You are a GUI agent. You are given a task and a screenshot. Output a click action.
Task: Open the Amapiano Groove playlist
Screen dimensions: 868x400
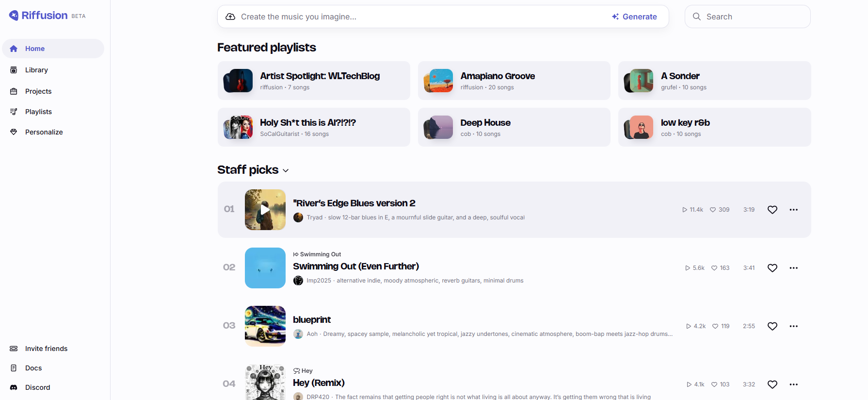(x=514, y=81)
